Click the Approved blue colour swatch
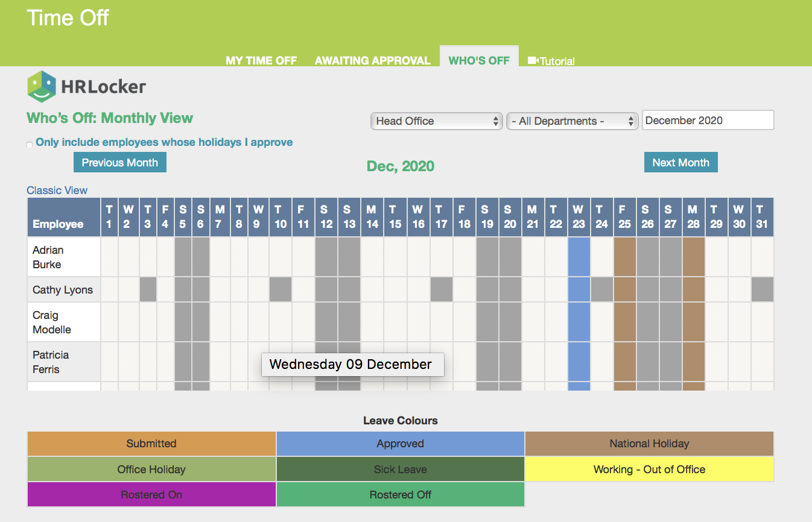The height and width of the screenshot is (522, 812). pos(400,444)
